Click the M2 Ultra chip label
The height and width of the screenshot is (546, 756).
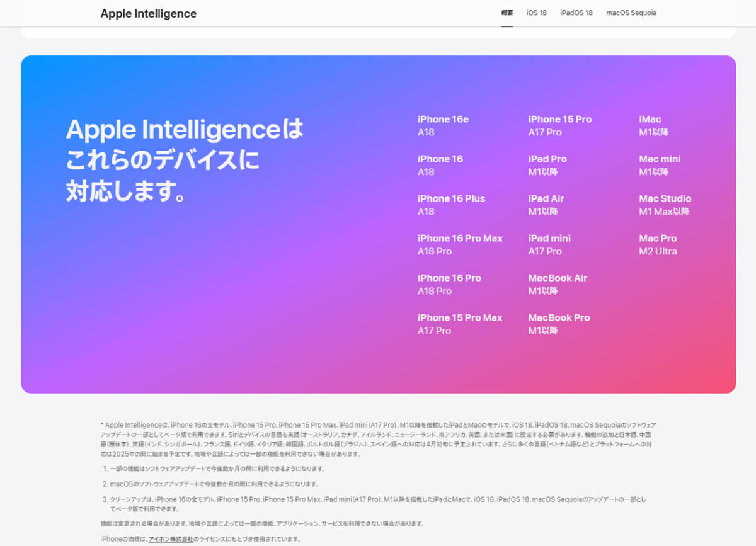tap(658, 251)
